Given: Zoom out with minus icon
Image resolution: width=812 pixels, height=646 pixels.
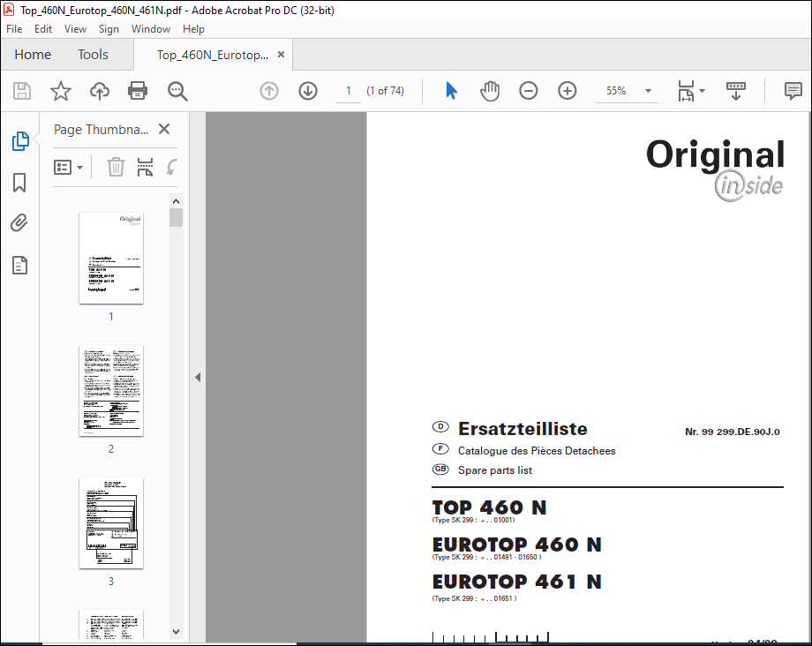Looking at the screenshot, I should tap(528, 91).
